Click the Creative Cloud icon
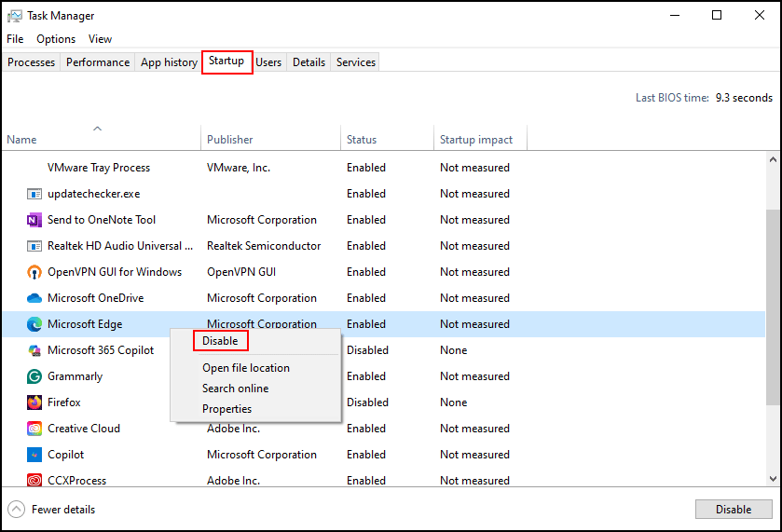Viewport: 782px width, 532px height. coord(34,429)
